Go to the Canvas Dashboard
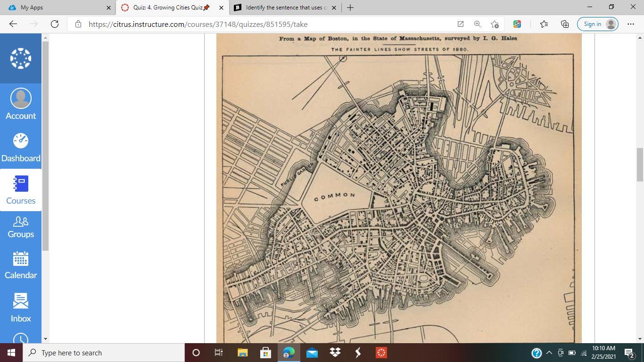 [x=21, y=147]
